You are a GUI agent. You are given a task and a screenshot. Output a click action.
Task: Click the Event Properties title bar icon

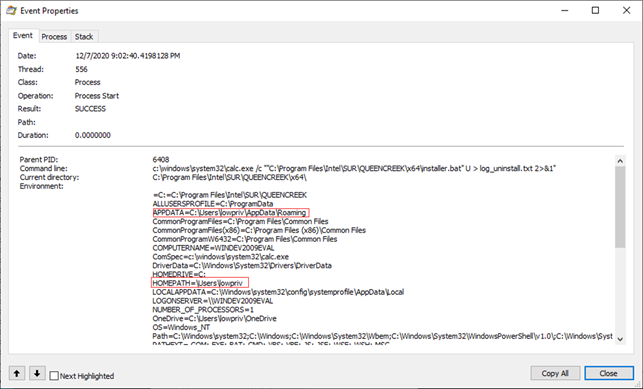11,11
